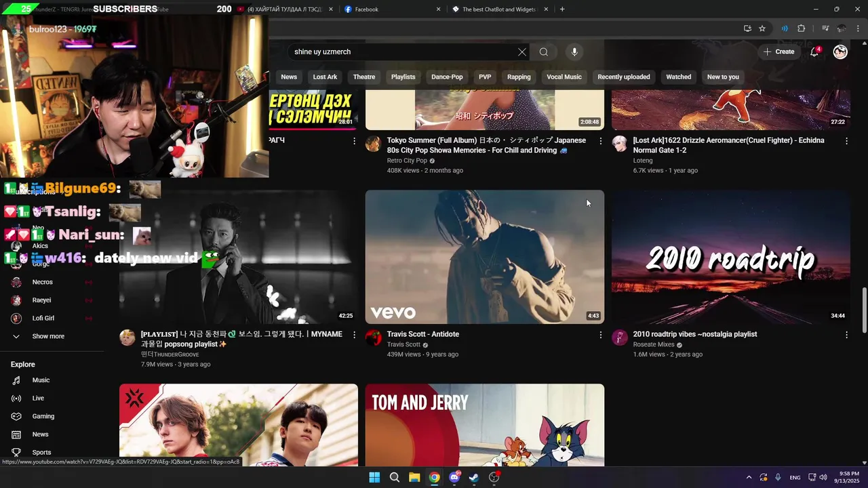The height and width of the screenshot is (488, 868).
Task: Expand system tray hidden icons chevron
Action: 749,477
